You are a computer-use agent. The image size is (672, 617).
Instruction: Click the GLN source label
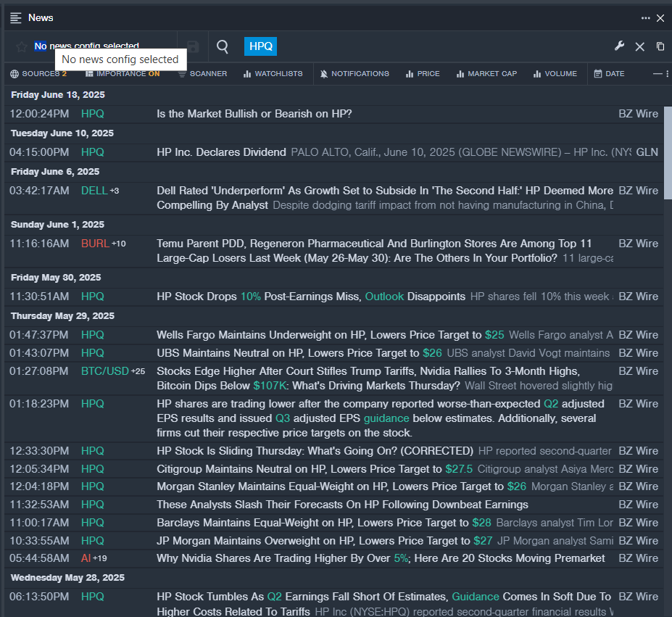(x=647, y=152)
